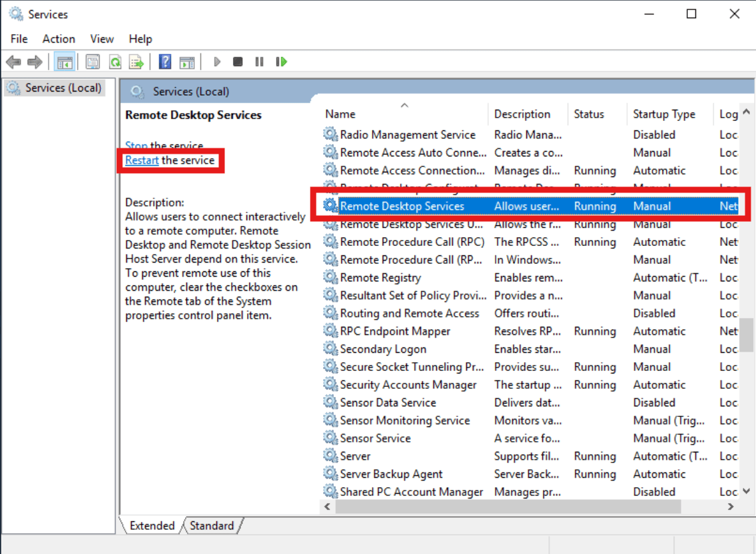
Task: Click the Stop the service link
Action: [137, 146]
